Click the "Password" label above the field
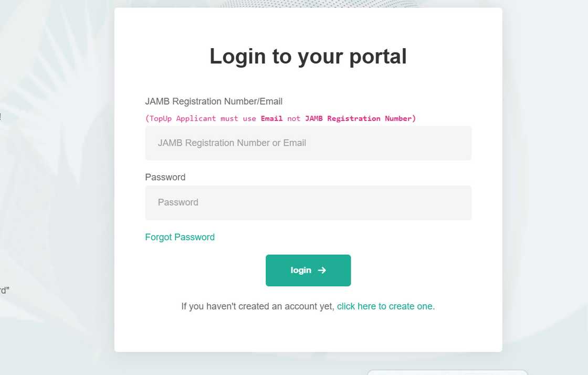 coord(165,177)
